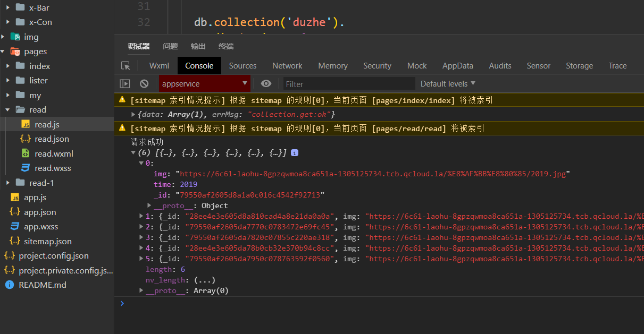Click warning icon of pages/index/index sitemap message
644x334 pixels.
click(x=122, y=100)
